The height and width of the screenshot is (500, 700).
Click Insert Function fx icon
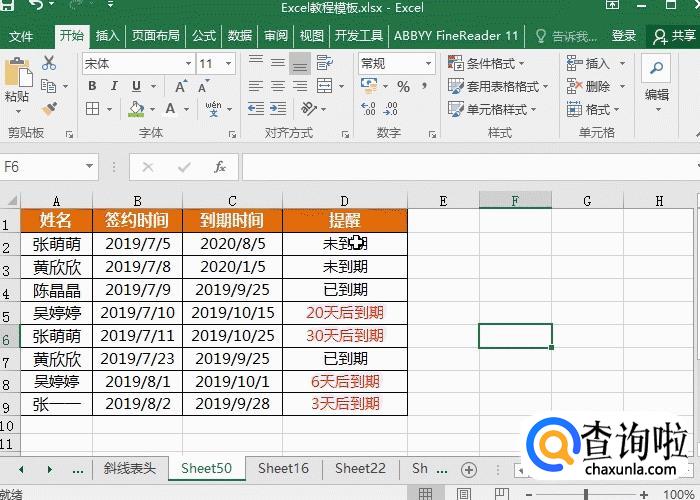[220, 167]
